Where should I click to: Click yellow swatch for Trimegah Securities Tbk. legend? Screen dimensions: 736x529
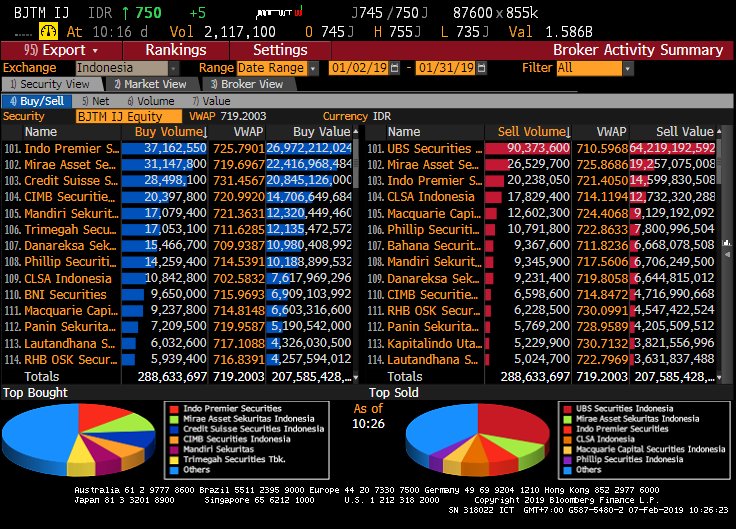tap(174, 460)
